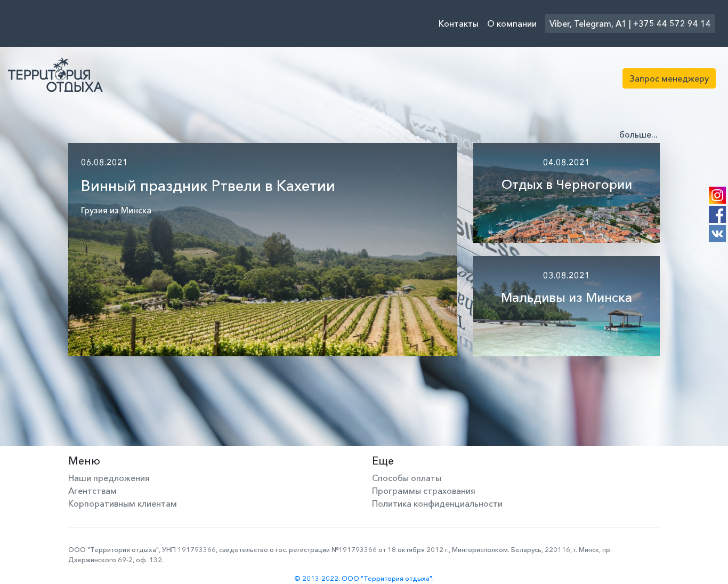Click Грузия из Минска subtitle

116,210
